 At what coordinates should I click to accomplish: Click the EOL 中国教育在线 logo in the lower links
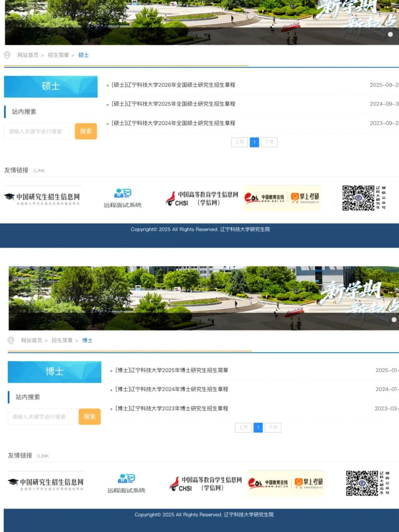point(268,483)
